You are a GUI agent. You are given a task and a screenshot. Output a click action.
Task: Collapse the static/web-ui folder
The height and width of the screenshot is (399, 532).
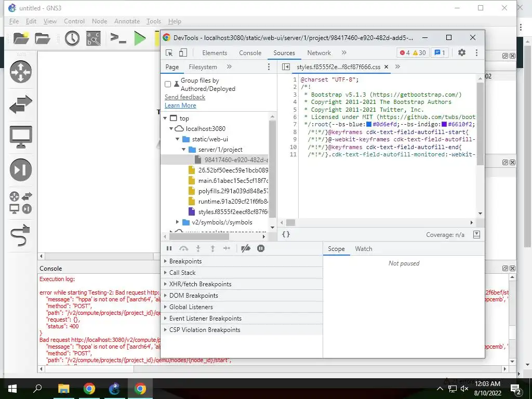click(178, 139)
